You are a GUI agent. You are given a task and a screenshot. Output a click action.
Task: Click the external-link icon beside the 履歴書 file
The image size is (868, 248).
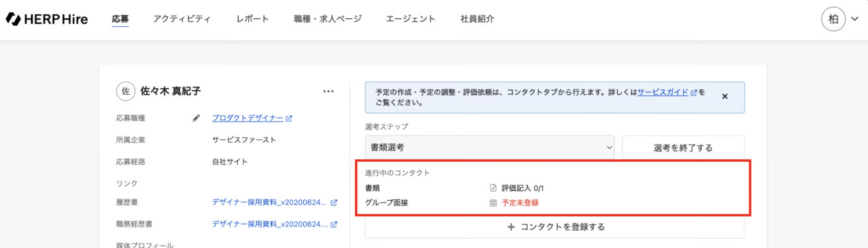(x=334, y=202)
